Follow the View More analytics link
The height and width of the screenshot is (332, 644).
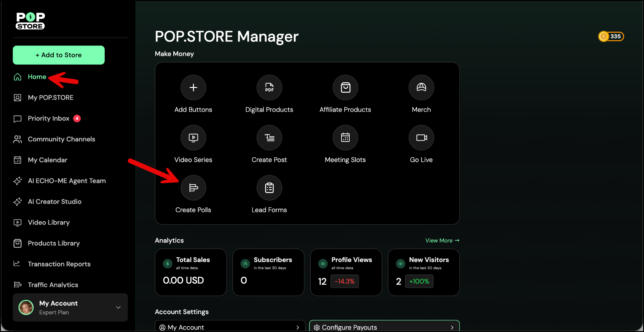click(x=442, y=240)
